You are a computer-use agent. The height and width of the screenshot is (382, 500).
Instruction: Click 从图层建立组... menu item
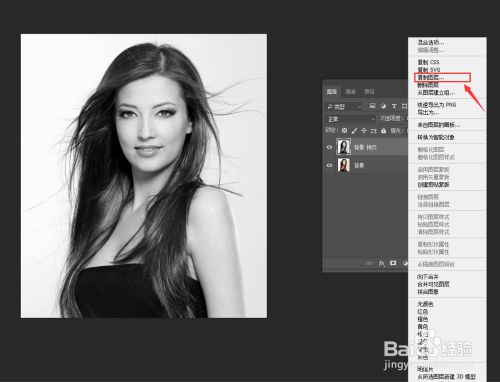[436, 92]
